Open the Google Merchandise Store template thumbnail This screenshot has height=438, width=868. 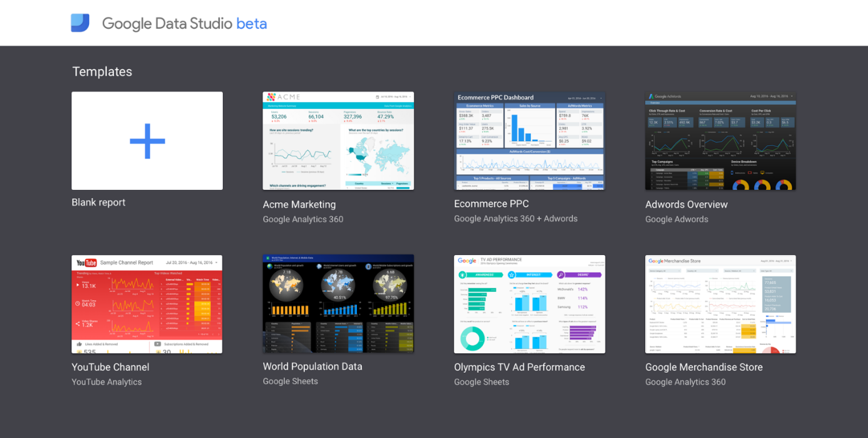720,304
